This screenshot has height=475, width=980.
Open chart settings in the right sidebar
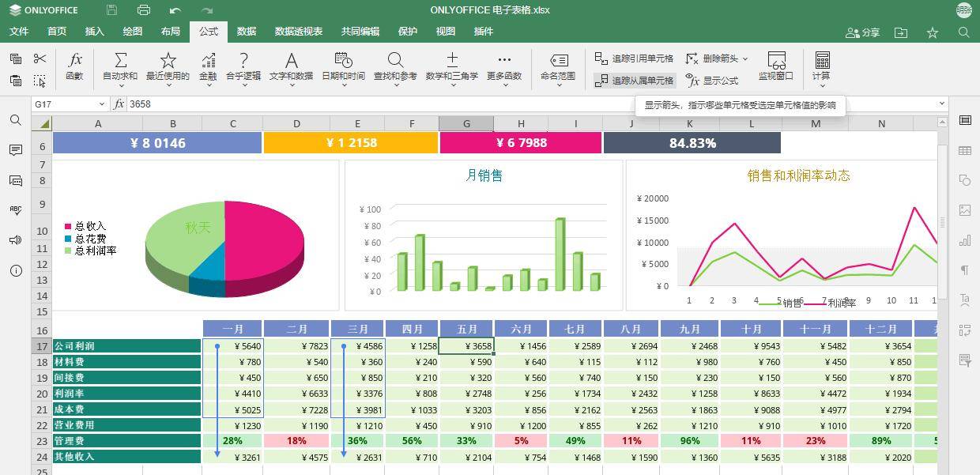965,239
